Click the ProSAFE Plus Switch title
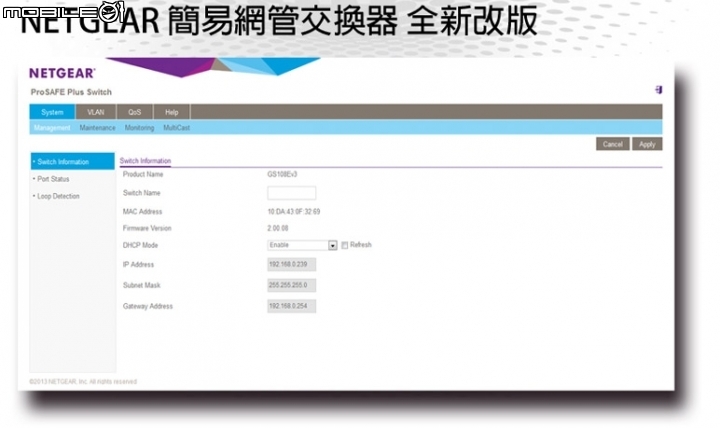Screen dimensions: 720x428 [71, 92]
